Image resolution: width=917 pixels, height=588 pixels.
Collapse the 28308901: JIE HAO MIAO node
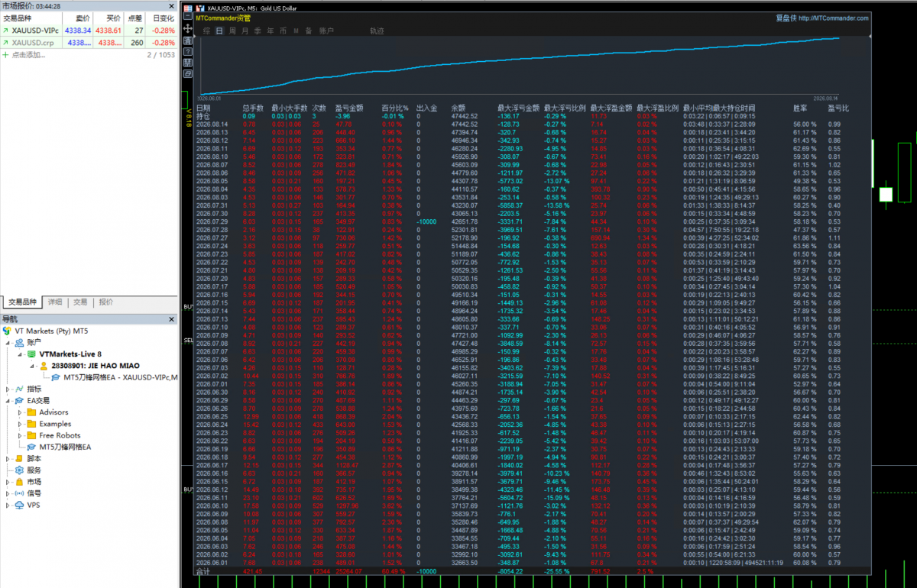(31, 366)
